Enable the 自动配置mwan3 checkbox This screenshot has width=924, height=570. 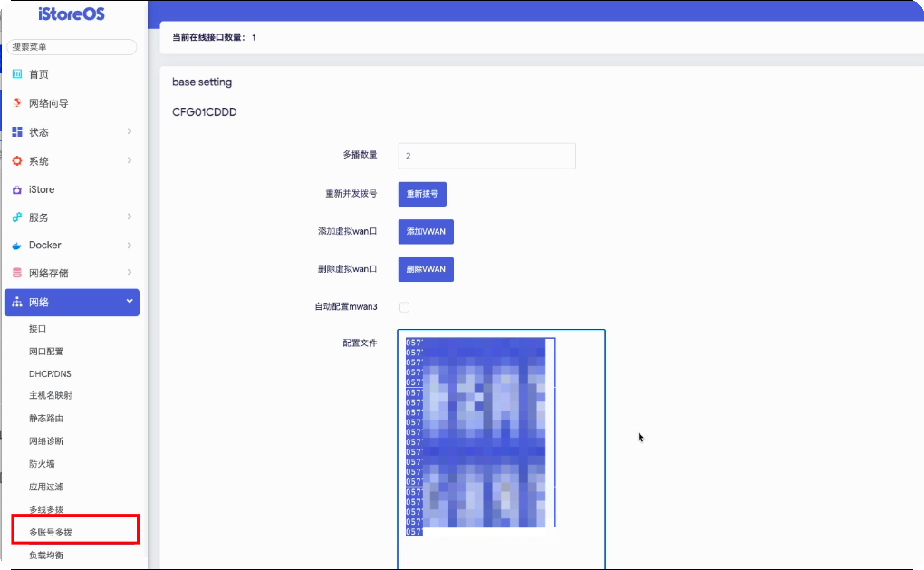(404, 307)
